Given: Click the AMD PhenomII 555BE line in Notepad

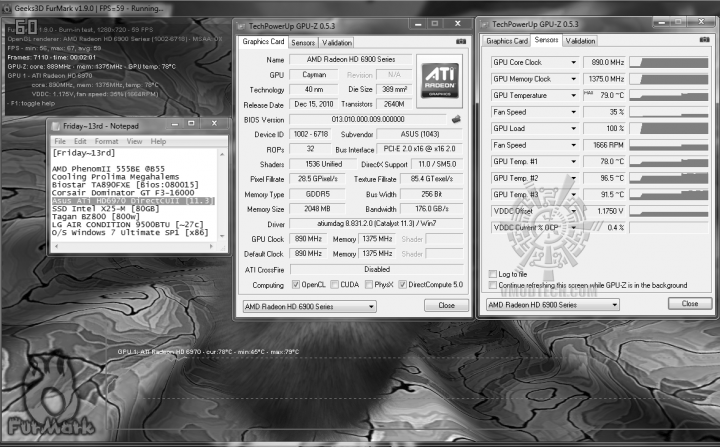Looking at the screenshot, I should click(108, 169).
